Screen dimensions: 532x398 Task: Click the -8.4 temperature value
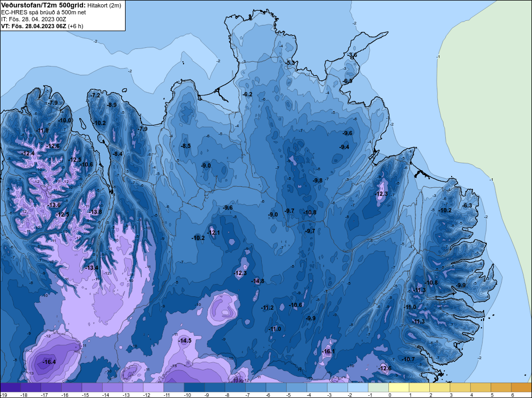pos(118,154)
